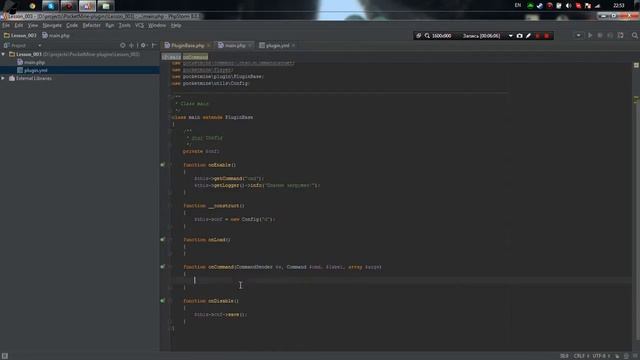Click the read-only lock icon in status bar
640x360 pixels.
click(617, 356)
